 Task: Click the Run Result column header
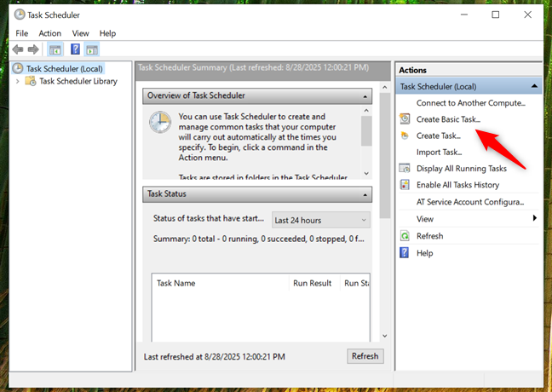pyautogui.click(x=314, y=283)
